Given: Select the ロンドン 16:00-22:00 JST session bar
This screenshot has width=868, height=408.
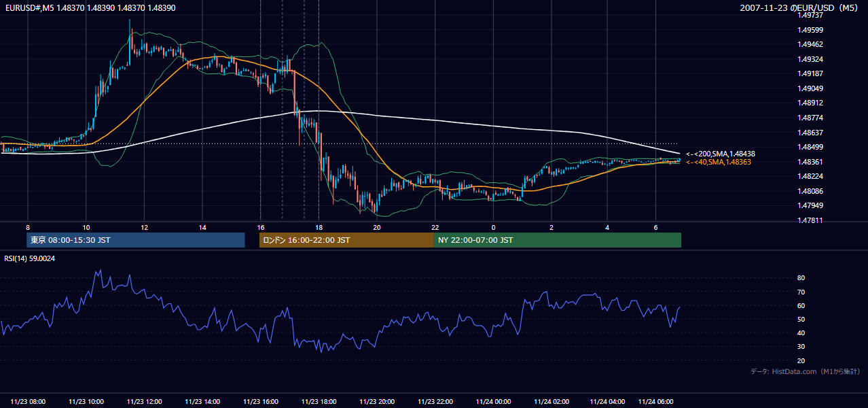Looking at the screenshot, I should (346, 240).
